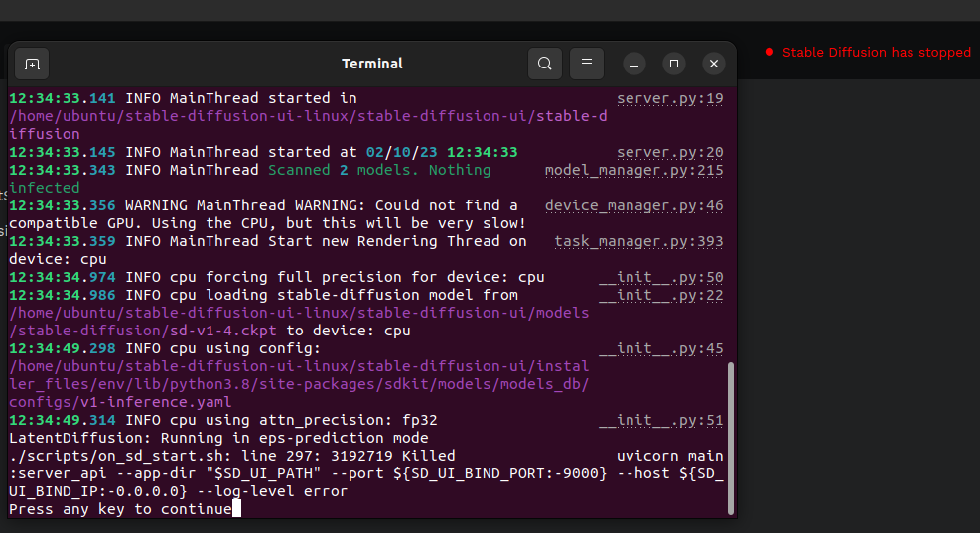The height and width of the screenshot is (533, 980).
Task: Click the 12:34:49.298 timestamp
Action: [x=62, y=349]
